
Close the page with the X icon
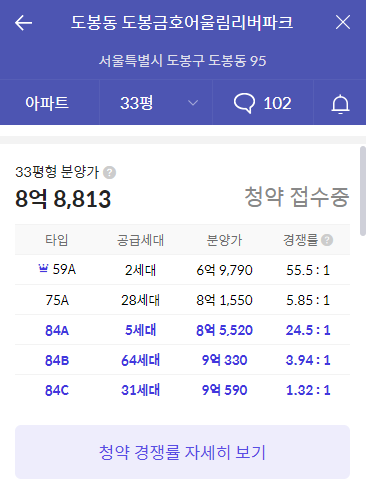[343, 22]
